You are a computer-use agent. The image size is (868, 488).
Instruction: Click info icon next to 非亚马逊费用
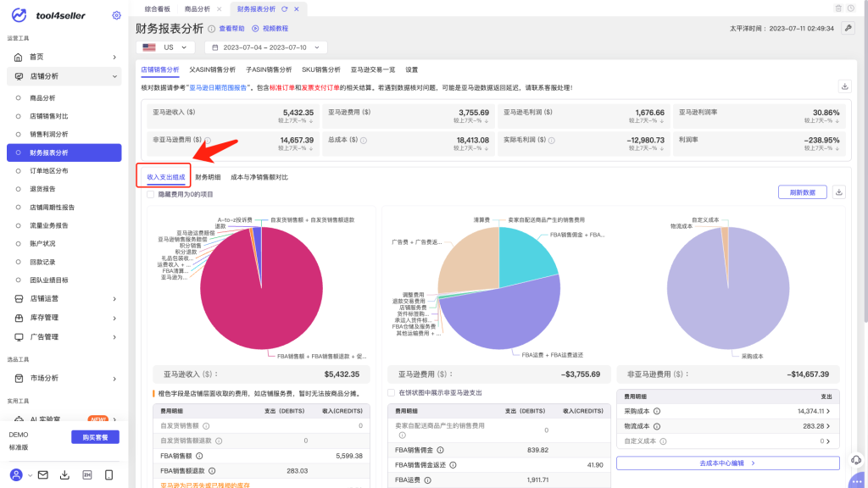208,141
